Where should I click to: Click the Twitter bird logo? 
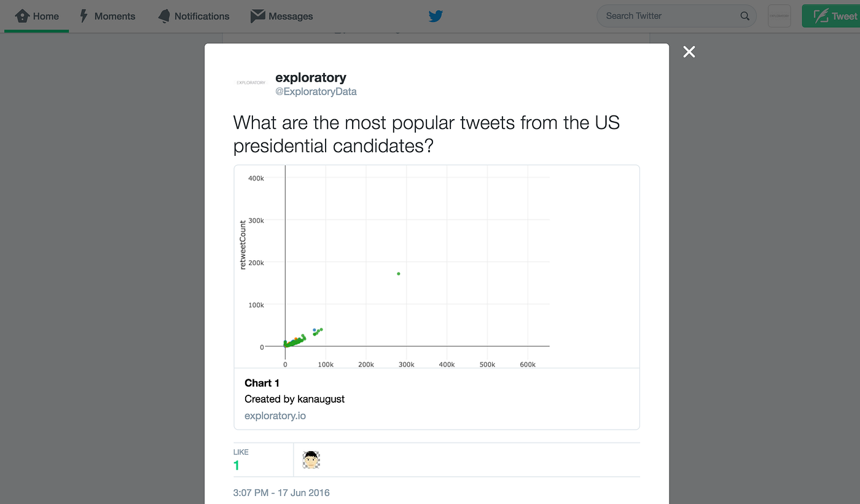(x=436, y=16)
